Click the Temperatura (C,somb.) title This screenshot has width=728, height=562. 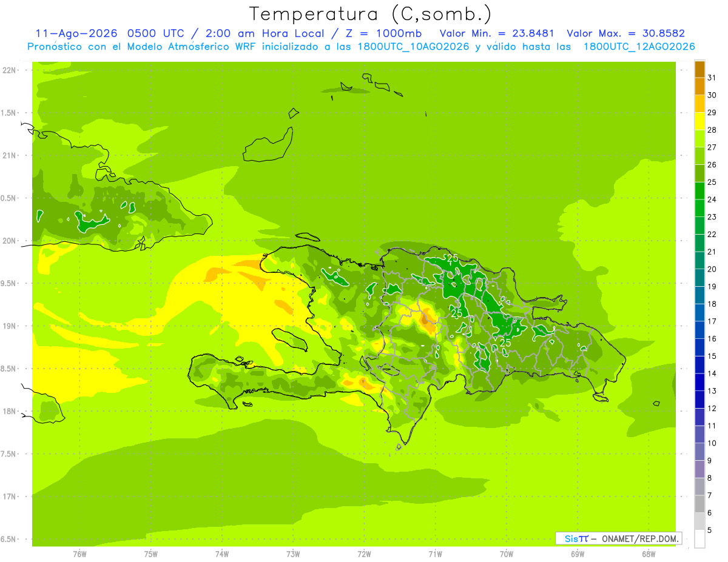point(371,14)
